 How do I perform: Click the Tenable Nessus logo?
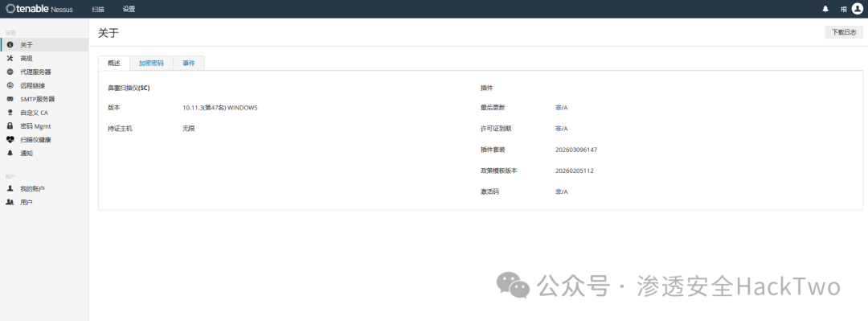point(39,9)
